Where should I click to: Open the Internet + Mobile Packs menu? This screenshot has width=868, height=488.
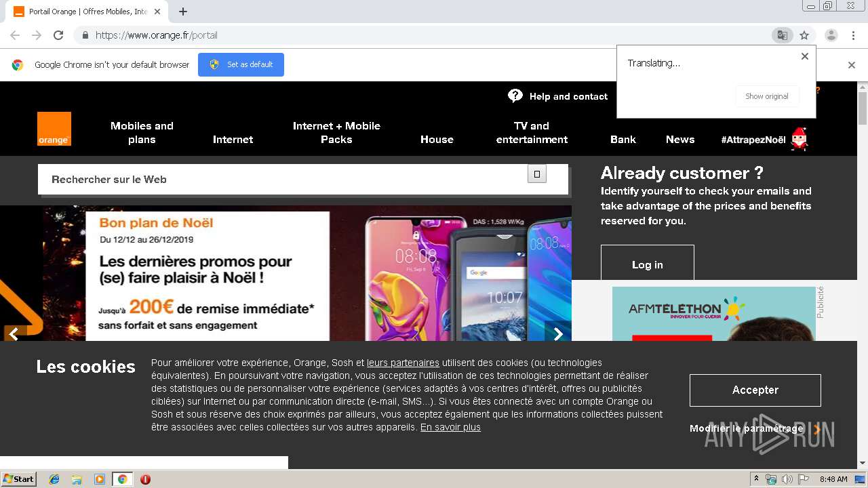tap(336, 133)
